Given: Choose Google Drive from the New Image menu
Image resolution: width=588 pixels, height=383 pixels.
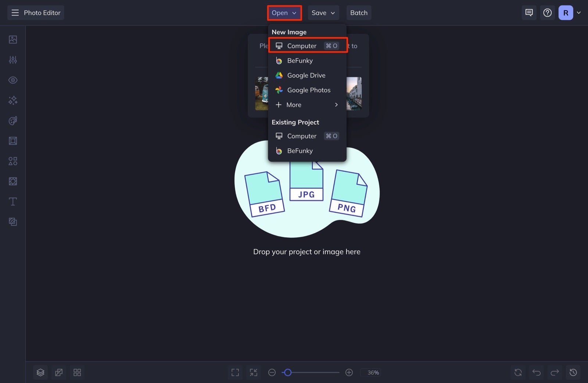Looking at the screenshot, I should (x=306, y=75).
